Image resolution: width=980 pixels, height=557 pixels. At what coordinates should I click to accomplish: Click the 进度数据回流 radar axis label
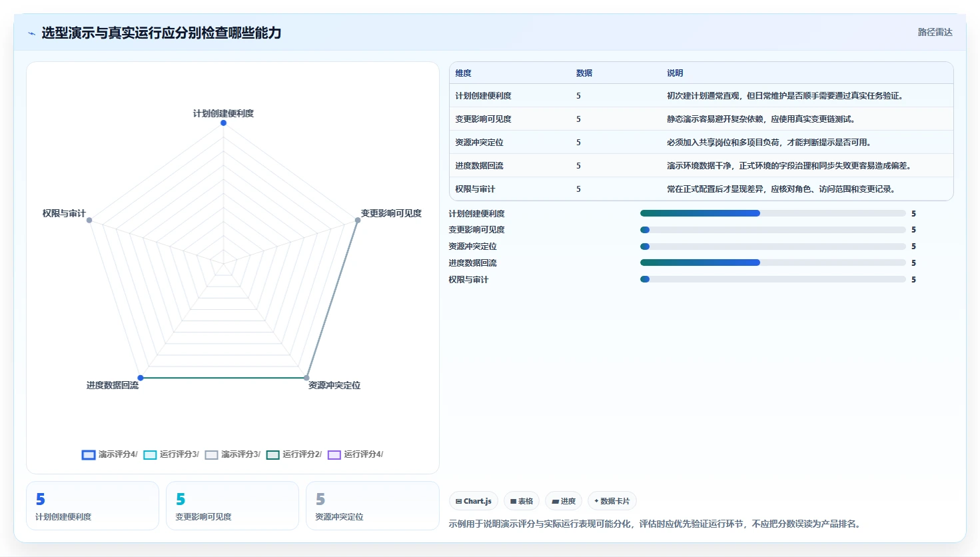113,385
